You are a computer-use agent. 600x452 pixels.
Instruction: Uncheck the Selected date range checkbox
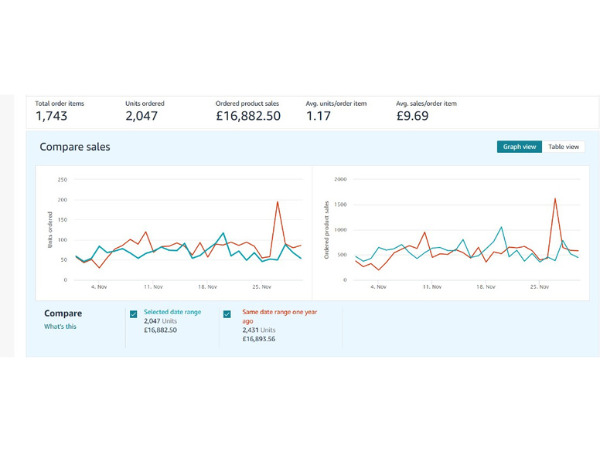click(134, 314)
